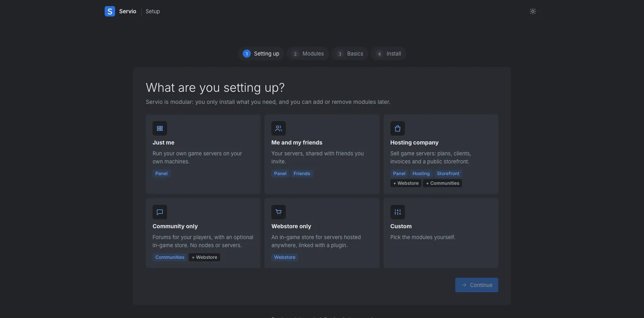Viewport: 644px width, 318px height.
Task: Open the Setting up step tab
Action: coord(261,54)
